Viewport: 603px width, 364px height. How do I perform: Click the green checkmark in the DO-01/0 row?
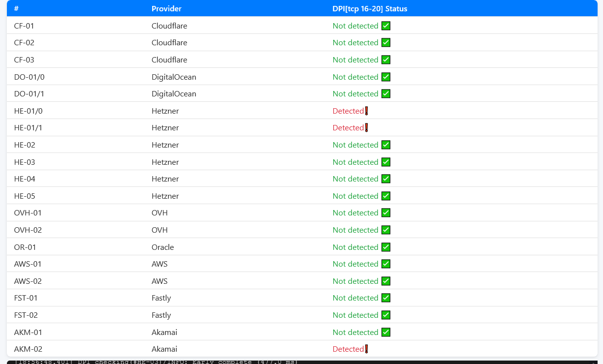click(386, 77)
